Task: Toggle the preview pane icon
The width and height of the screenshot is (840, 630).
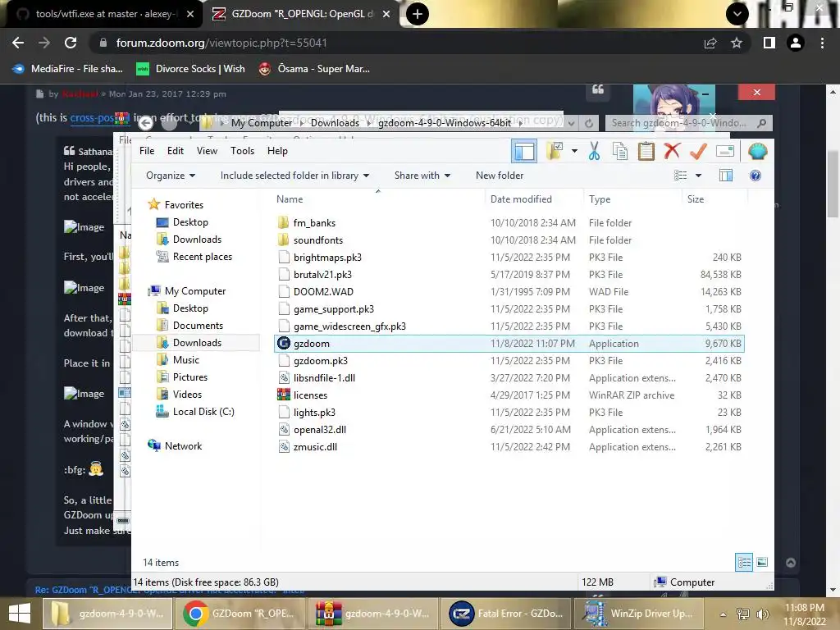Action: pyautogui.click(x=726, y=176)
